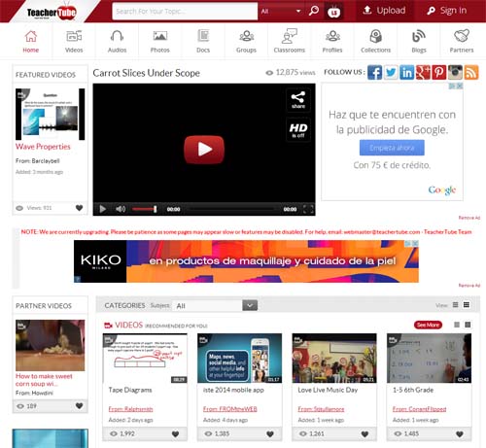Screen dimensions: 486x448
Task: Open the Twitter follow icon
Action: (x=391, y=72)
